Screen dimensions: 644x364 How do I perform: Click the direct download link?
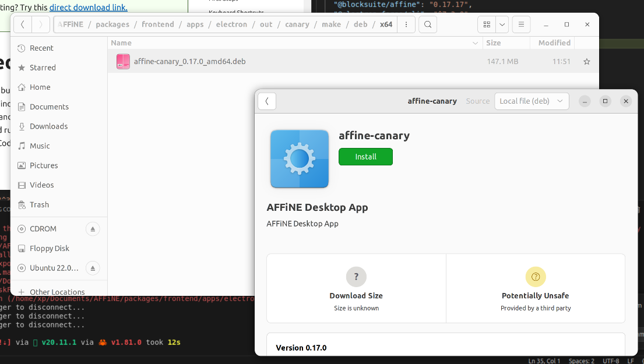(x=88, y=8)
